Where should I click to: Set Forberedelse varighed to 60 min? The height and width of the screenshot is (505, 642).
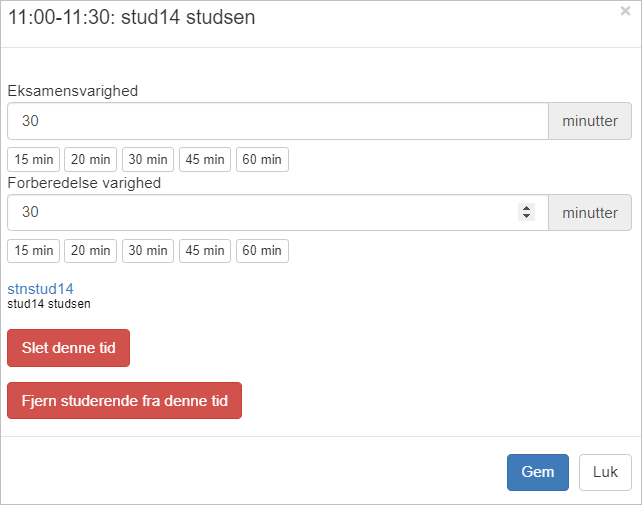(262, 250)
